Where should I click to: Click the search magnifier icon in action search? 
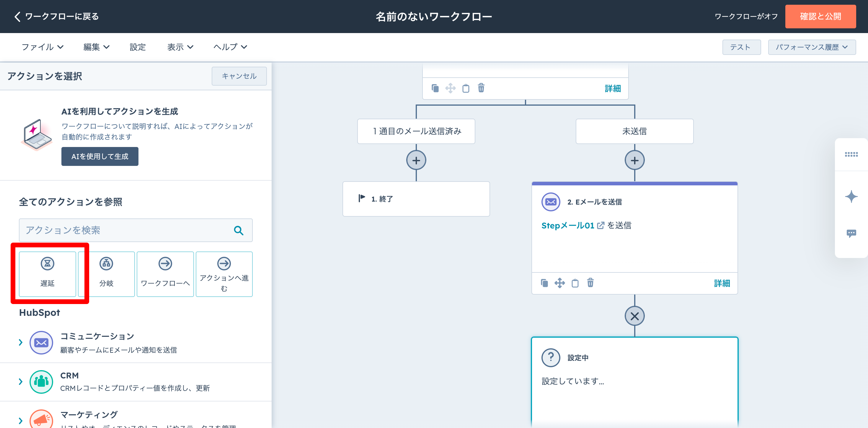click(x=239, y=231)
